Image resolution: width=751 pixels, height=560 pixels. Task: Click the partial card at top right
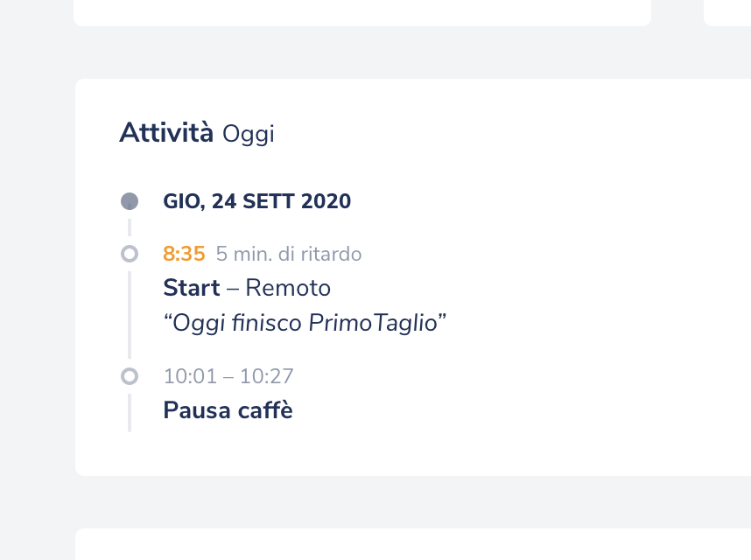pyautogui.click(x=727, y=12)
